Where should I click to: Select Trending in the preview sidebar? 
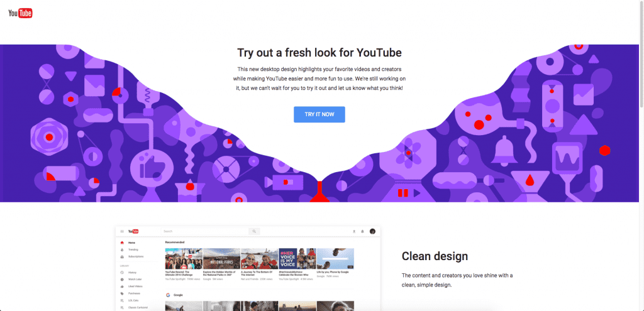click(x=133, y=249)
